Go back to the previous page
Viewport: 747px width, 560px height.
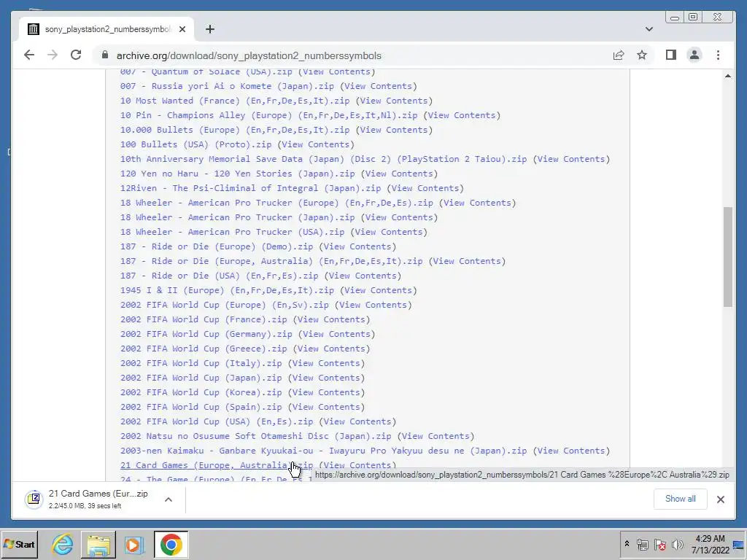(x=29, y=55)
